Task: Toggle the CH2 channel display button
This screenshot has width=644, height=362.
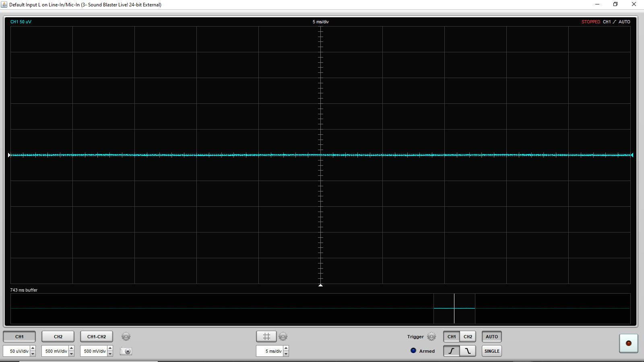Action: click(58, 337)
